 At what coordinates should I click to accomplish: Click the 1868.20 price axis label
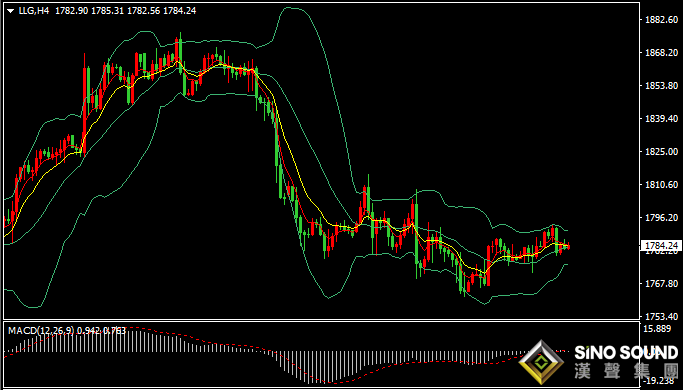click(661, 53)
